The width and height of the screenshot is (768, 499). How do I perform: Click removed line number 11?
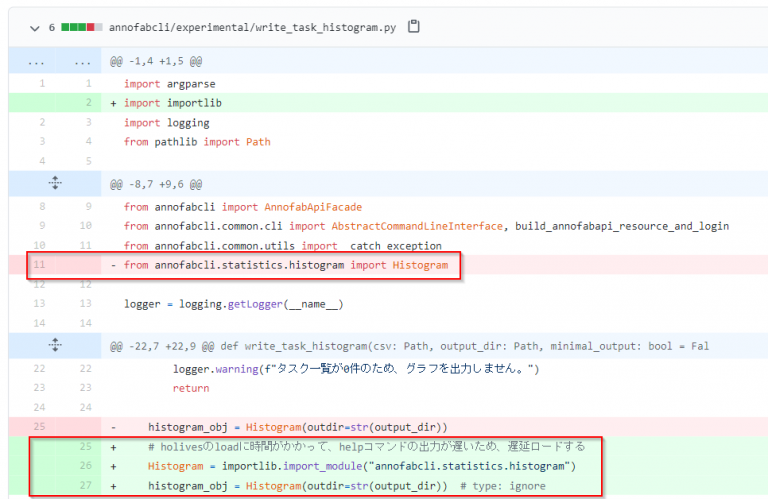[39, 265]
